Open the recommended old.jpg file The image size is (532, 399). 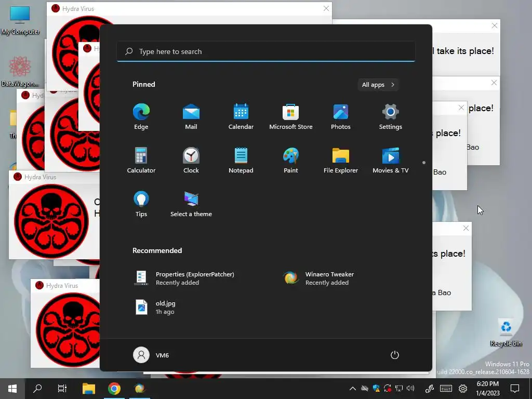[x=155, y=307]
